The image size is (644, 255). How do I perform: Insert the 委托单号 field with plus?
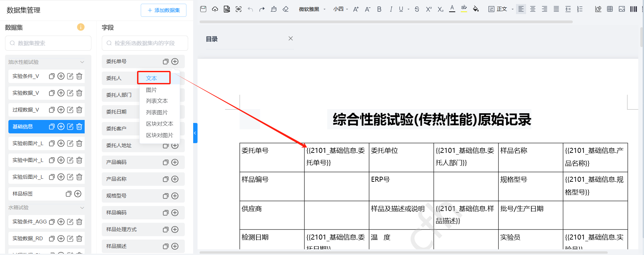[x=175, y=61]
